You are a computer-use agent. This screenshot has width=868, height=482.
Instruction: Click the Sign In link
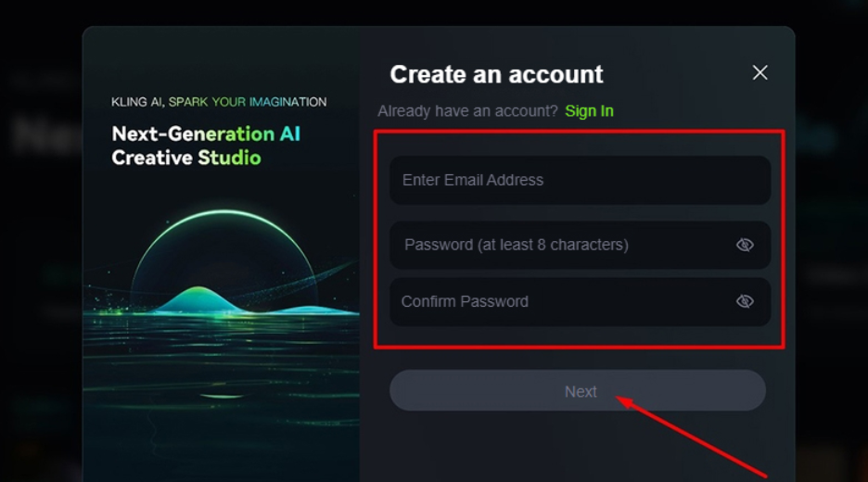point(589,111)
